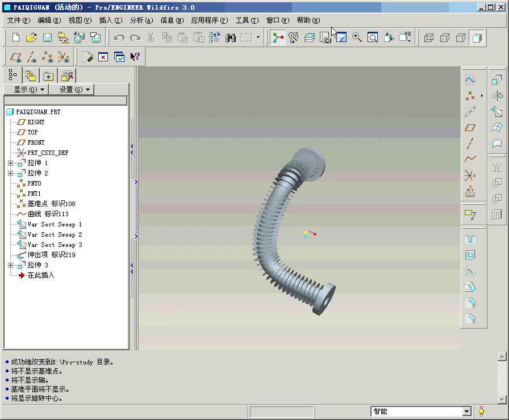Viewport: 509px width, 420px height.
Task: Expand the datum point tool flyout arrow
Action: (x=482, y=96)
